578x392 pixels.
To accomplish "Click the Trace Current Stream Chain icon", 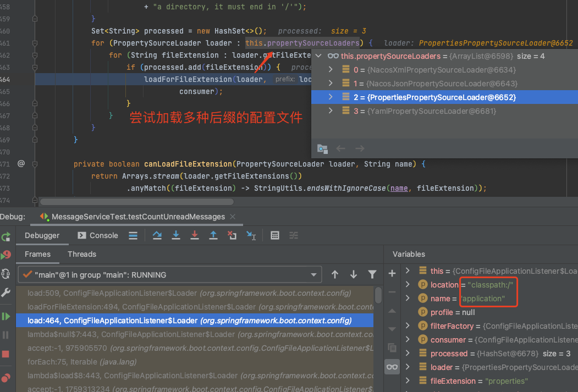I will tap(294, 235).
